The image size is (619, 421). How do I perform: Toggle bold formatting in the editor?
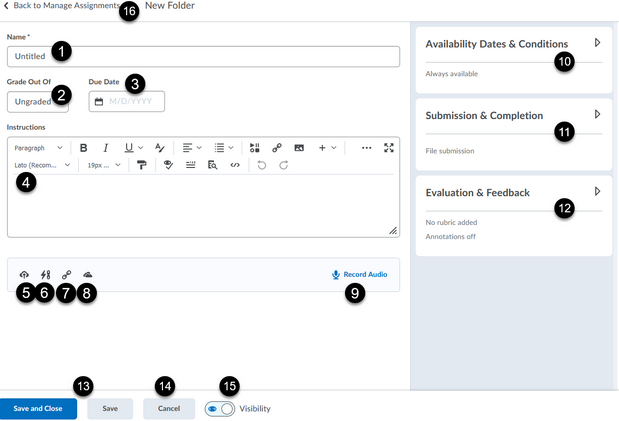(x=84, y=148)
